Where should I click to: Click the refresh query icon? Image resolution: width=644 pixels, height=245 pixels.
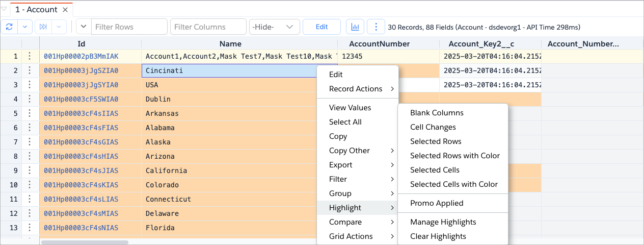click(x=10, y=27)
